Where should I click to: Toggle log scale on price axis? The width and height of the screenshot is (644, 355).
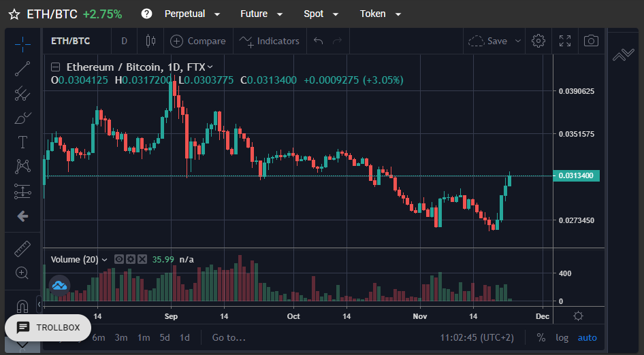pos(562,338)
